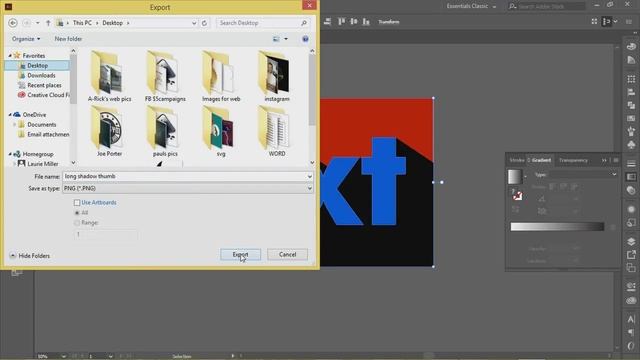Select the instagram folder
This screenshot has width=640, height=360.
coord(277,76)
